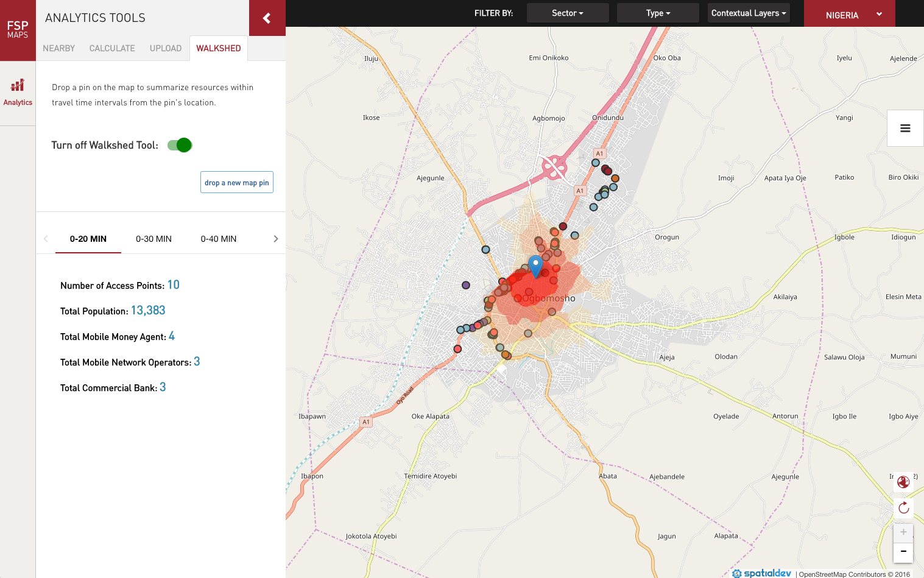Click the Analytics Tools panel heading
Screen dimensions: 924x578
(95, 18)
